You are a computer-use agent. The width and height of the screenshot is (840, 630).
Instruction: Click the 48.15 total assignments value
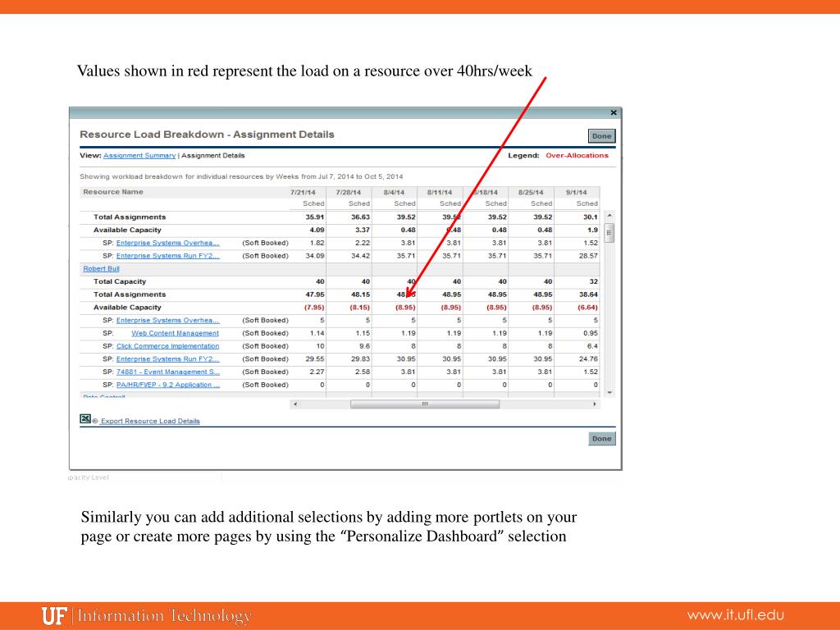tap(361, 294)
